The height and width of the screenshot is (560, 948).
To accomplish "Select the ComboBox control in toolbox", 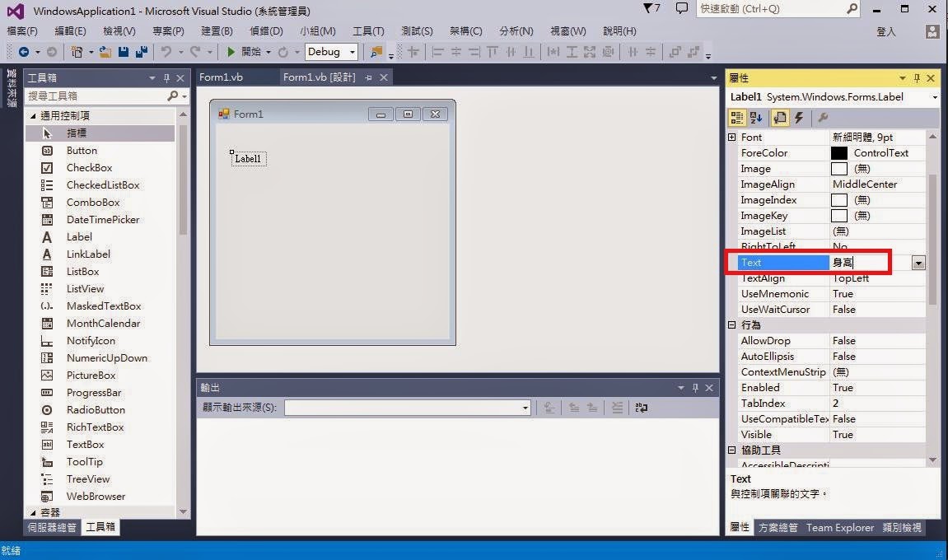I will pos(92,203).
